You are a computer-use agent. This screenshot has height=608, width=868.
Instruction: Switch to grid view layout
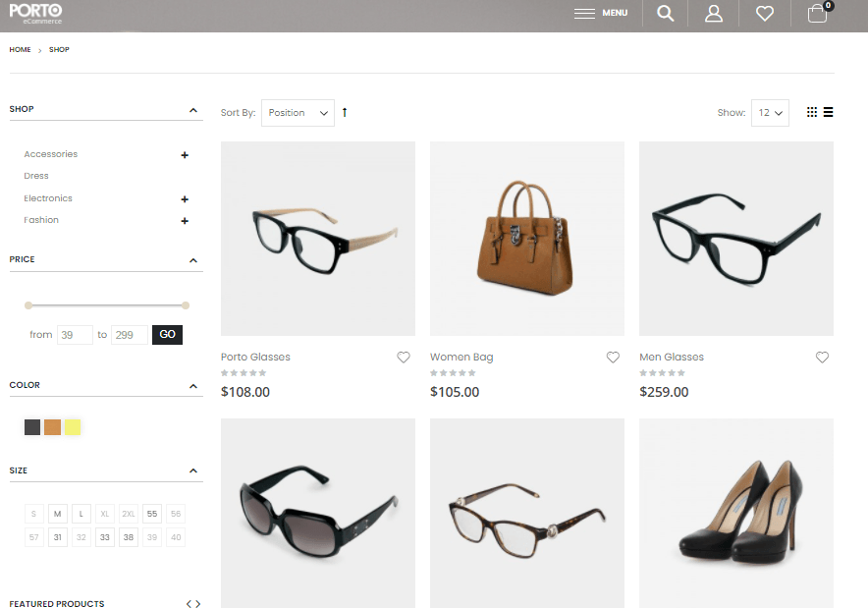coord(812,112)
